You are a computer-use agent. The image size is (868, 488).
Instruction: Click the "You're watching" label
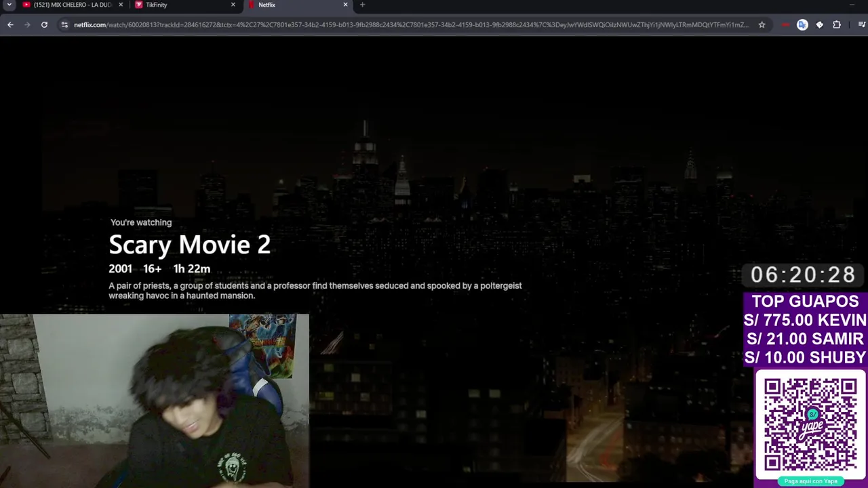tap(141, 222)
